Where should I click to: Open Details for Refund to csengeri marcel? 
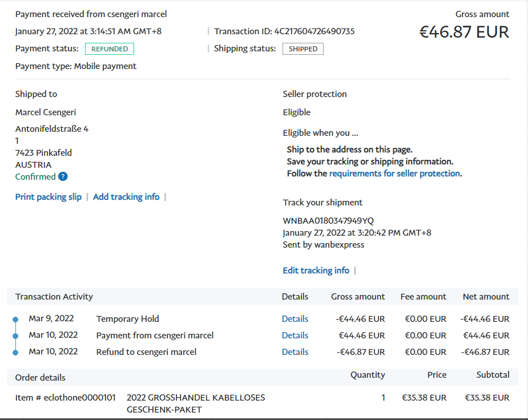[x=295, y=352]
